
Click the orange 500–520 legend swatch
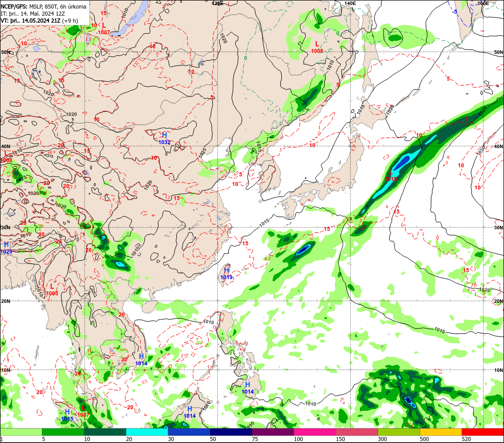[440, 432]
